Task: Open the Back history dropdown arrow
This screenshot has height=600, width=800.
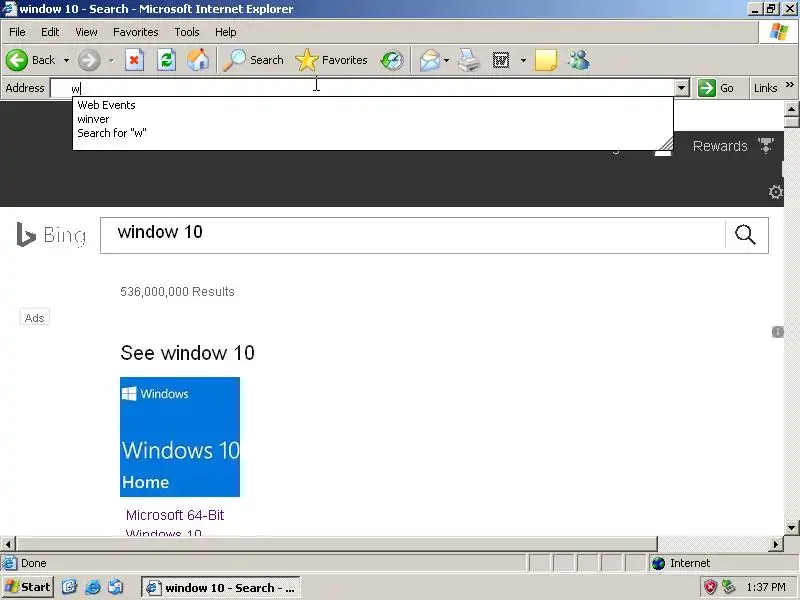Action: [x=66, y=60]
